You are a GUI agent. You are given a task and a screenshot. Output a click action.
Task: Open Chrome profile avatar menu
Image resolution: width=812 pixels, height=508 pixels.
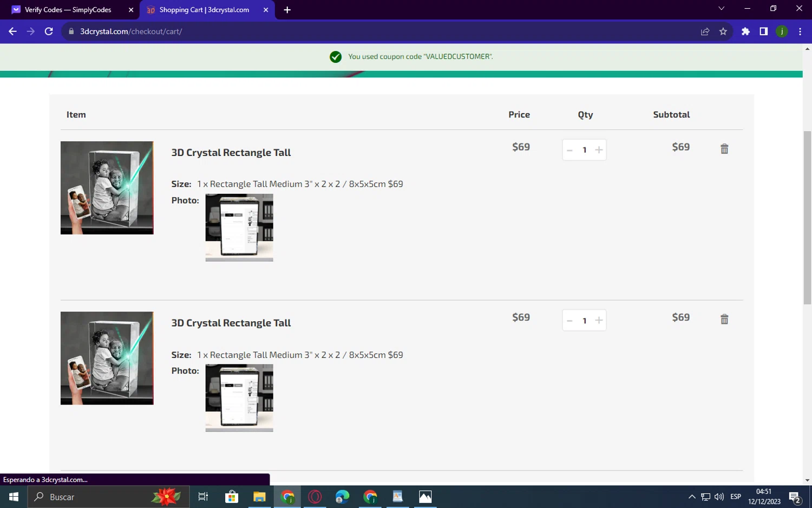click(782, 31)
